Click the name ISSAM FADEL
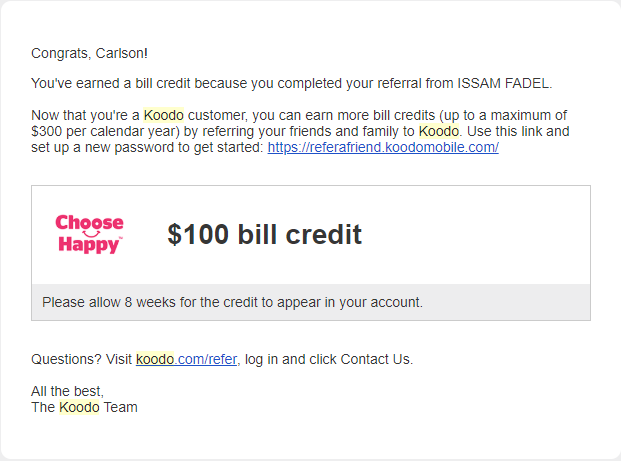 click(x=503, y=84)
